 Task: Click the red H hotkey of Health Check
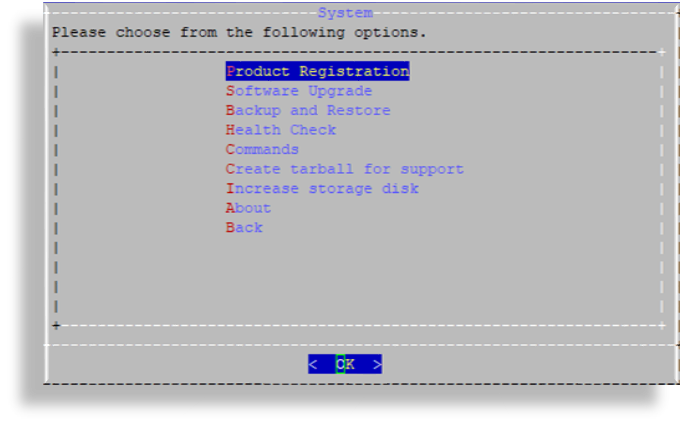(230, 130)
